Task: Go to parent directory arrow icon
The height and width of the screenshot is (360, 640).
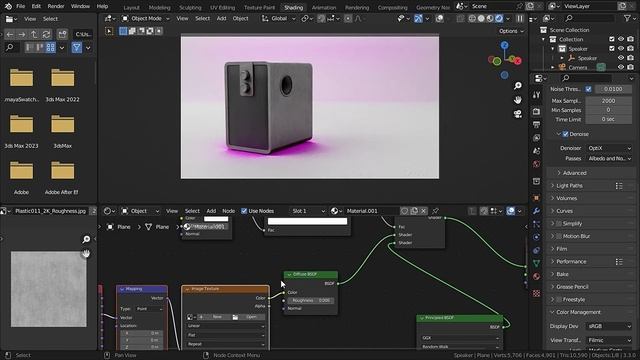Action: (34, 34)
